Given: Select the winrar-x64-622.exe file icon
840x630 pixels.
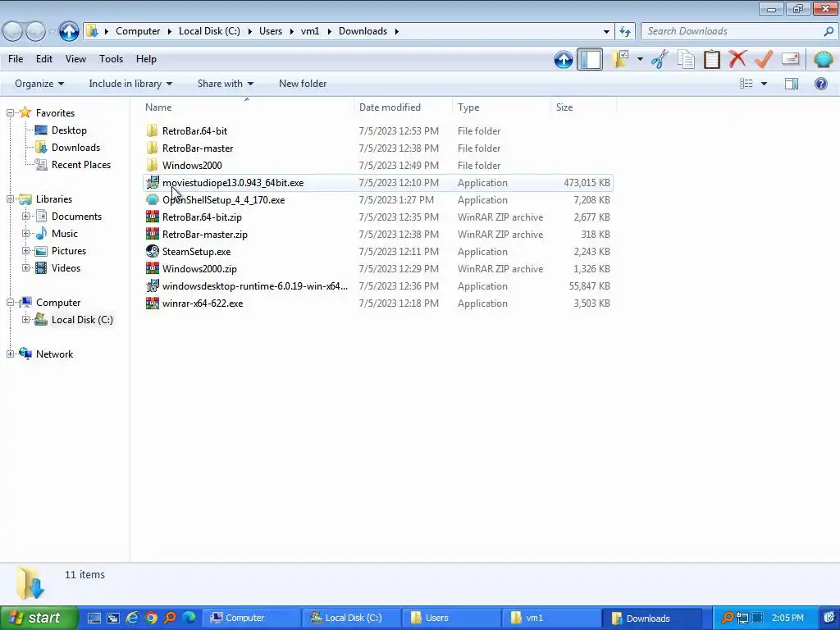Looking at the screenshot, I should pyautogui.click(x=153, y=304).
